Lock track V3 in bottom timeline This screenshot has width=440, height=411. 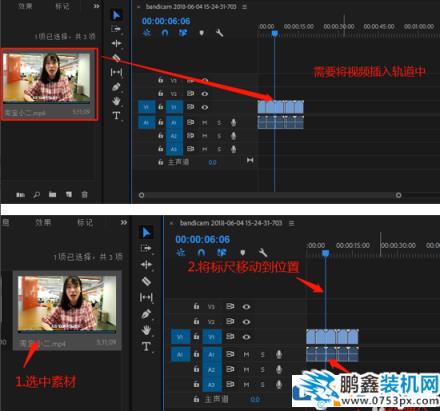pos(196,306)
